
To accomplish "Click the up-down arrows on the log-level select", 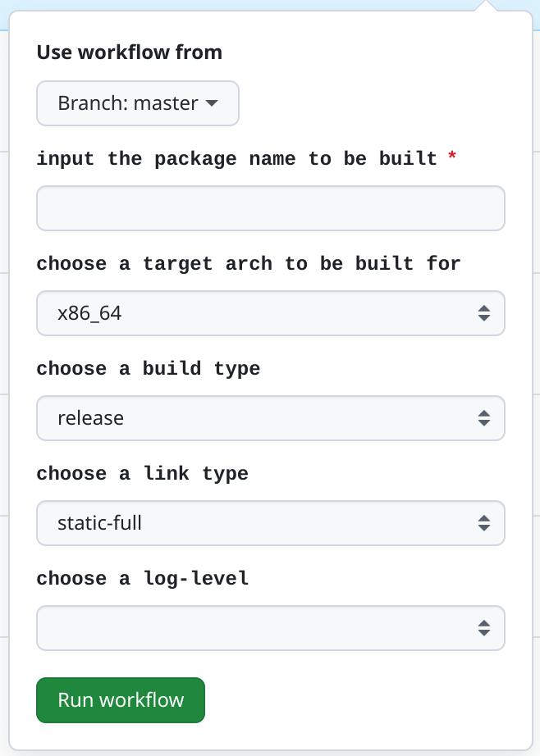I will [x=484, y=628].
